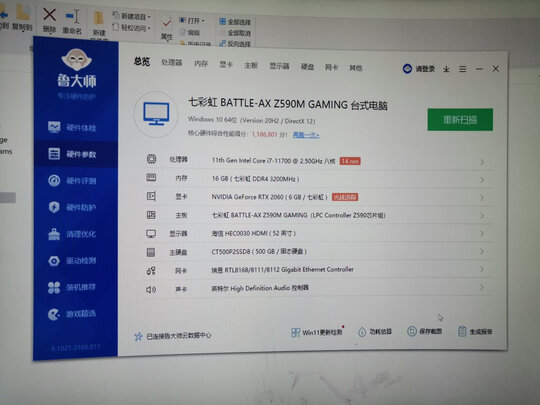Click the login avatar icon 请登录
The height and width of the screenshot is (405, 540).
(x=407, y=69)
